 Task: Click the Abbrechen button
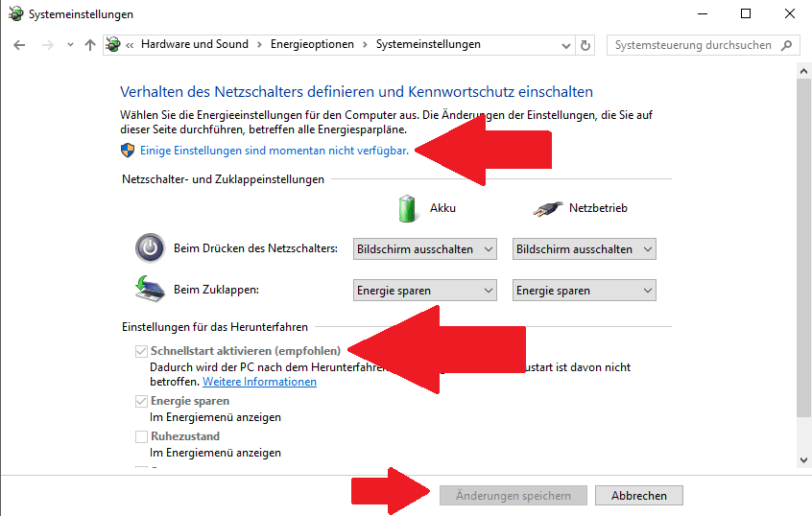(x=639, y=495)
